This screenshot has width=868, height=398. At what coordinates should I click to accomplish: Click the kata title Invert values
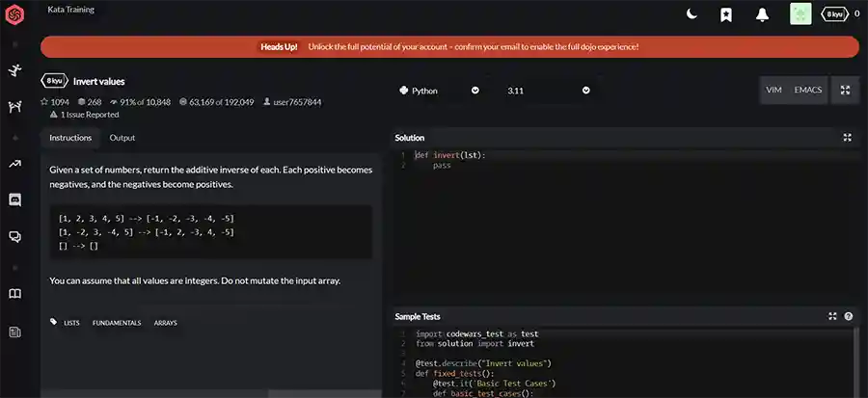point(99,81)
